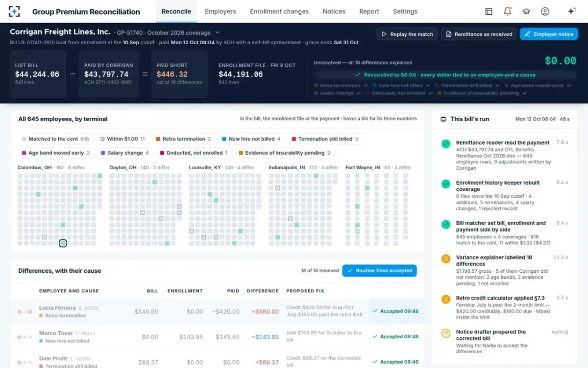588x368 pixels.
Task: Click the Notice drafter waiting icon
Action: [446, 333]
